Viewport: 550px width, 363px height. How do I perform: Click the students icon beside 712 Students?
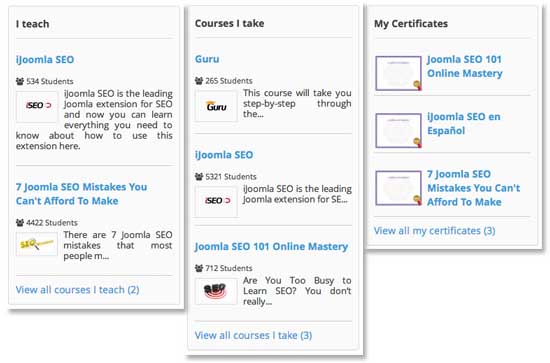pos(199,268)
